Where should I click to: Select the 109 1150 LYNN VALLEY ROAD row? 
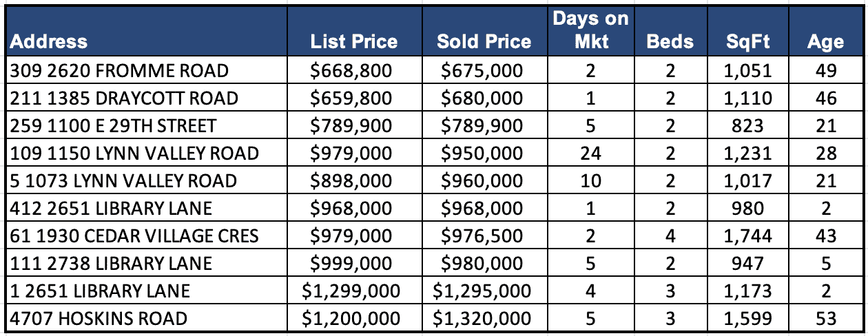coord(134,154)
